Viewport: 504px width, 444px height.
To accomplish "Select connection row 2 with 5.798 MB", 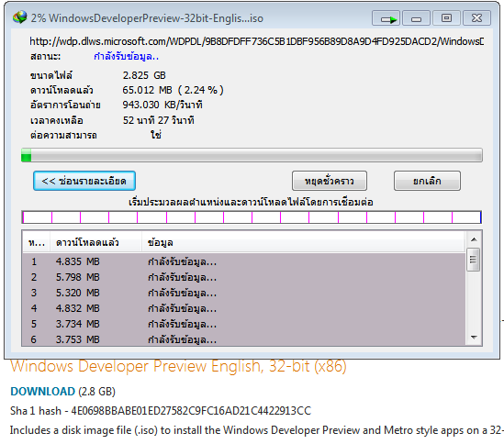I will 244,277.
